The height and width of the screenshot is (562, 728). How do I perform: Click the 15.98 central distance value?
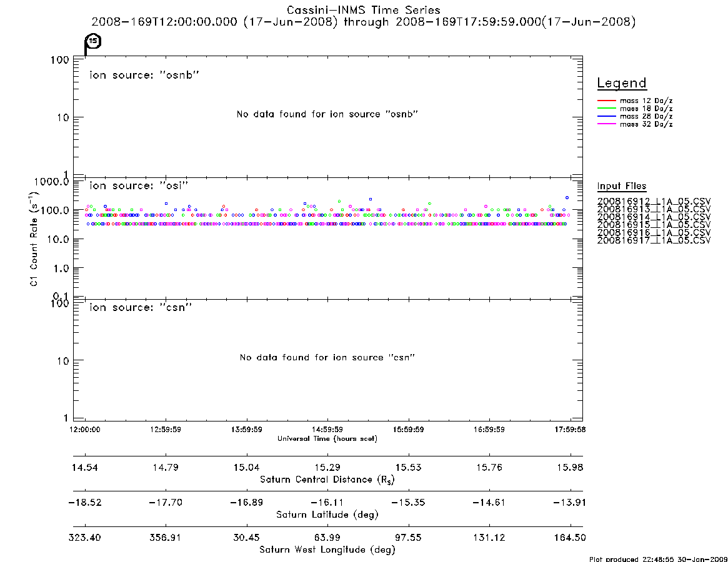[570, 467]
